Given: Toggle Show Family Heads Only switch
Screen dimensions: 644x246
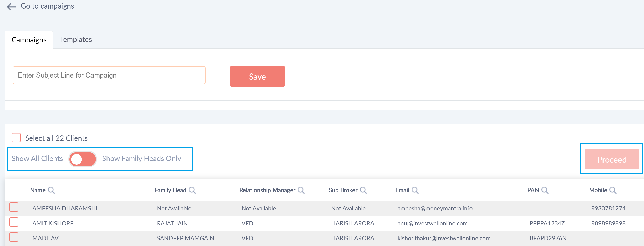Looking at the screenshot, I should coord(83,159).
